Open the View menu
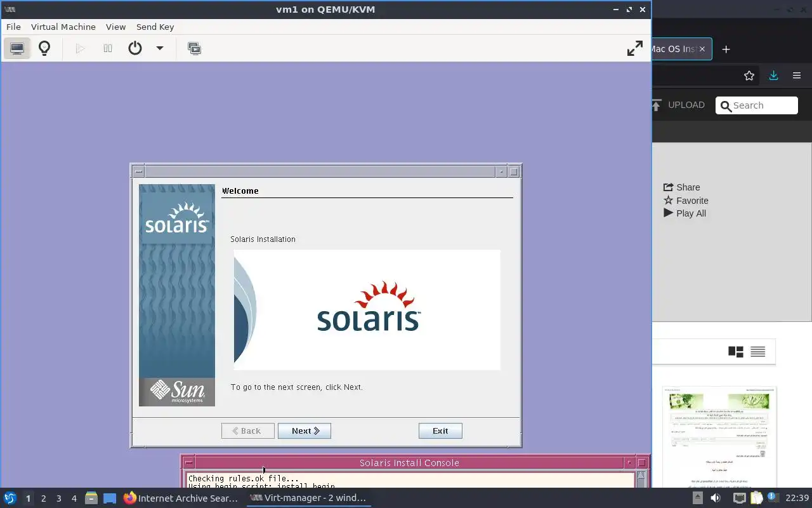This screenshot has height=508, width=812. (x=115, y=27)
